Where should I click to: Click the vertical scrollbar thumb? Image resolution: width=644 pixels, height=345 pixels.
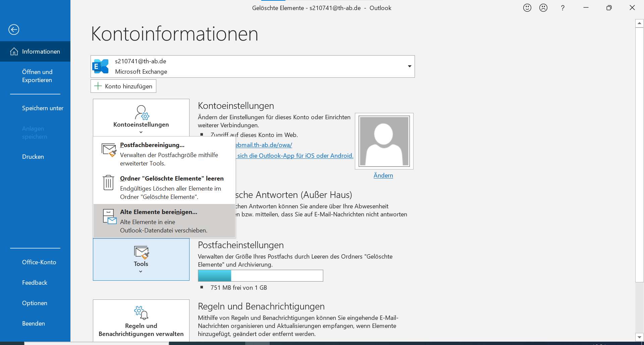(x=639, y=155)
